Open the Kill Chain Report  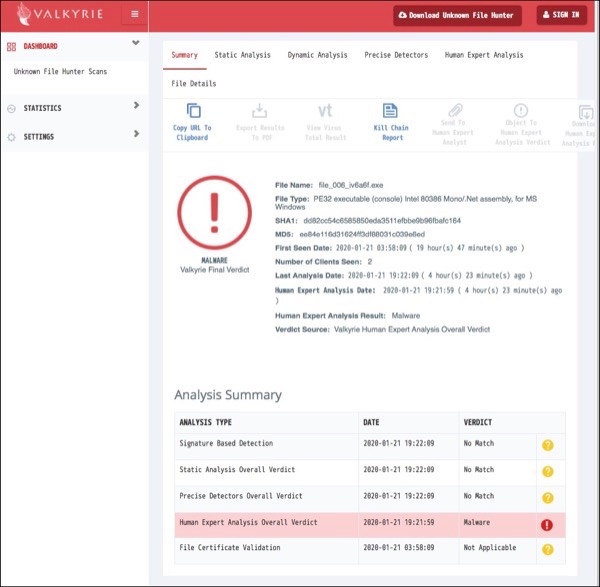click(391, 111)
